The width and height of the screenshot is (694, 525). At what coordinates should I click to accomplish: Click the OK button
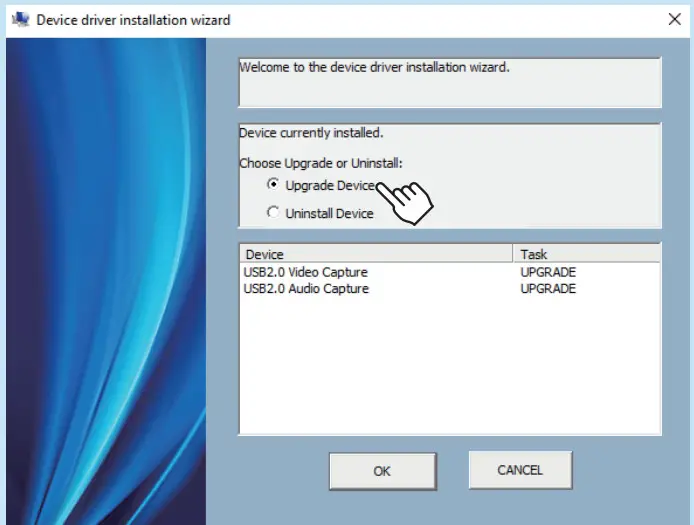[382, 471]
